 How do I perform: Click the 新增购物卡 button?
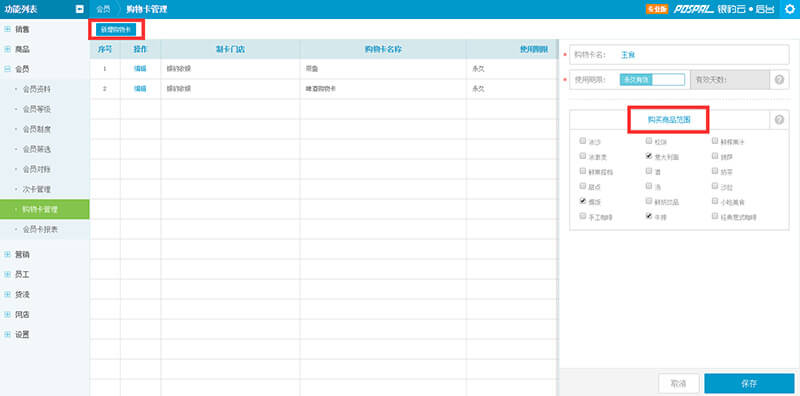click(x=116, y=30)
